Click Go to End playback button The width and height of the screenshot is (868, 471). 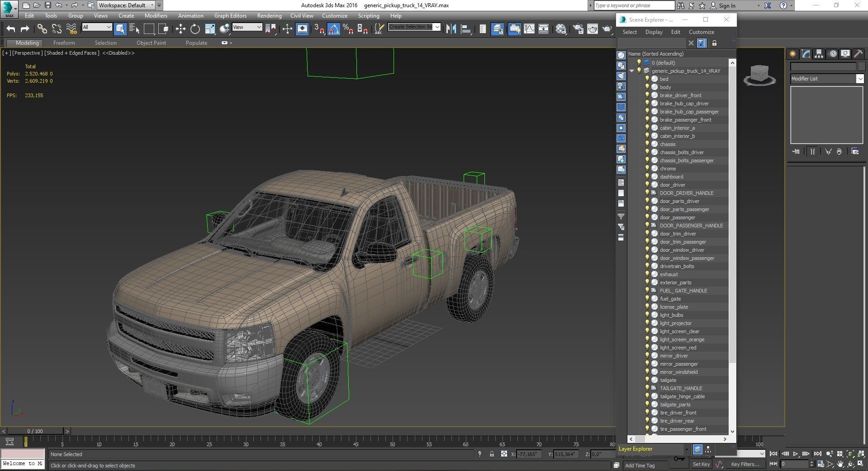coord(817,454)
